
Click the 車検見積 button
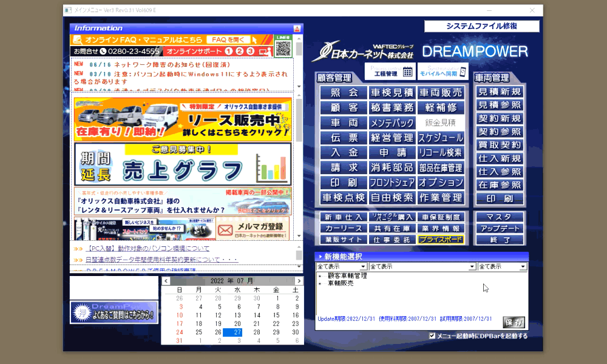point(392,93)
